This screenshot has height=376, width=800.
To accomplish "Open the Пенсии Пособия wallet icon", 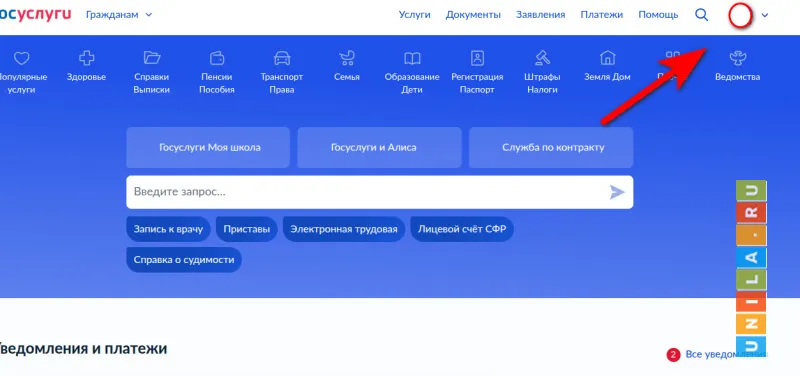I will (x=217, y=58).
